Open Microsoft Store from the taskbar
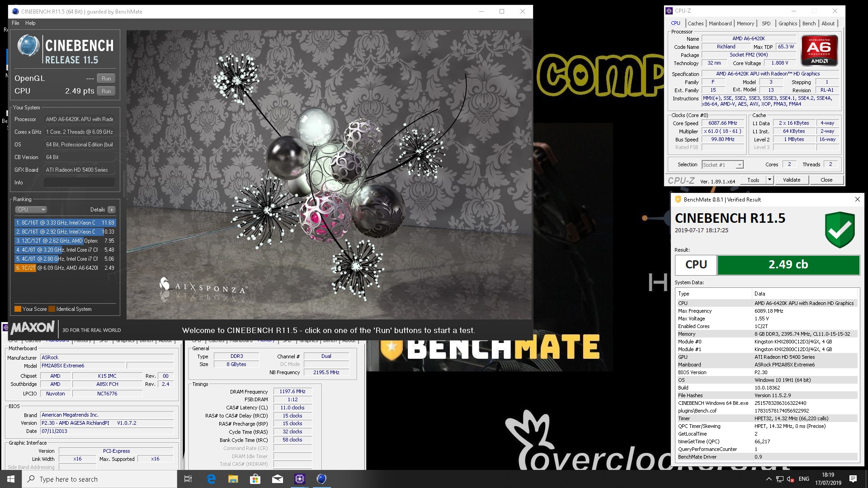This screenshot has height=488, width=868. tap(255, 479)
